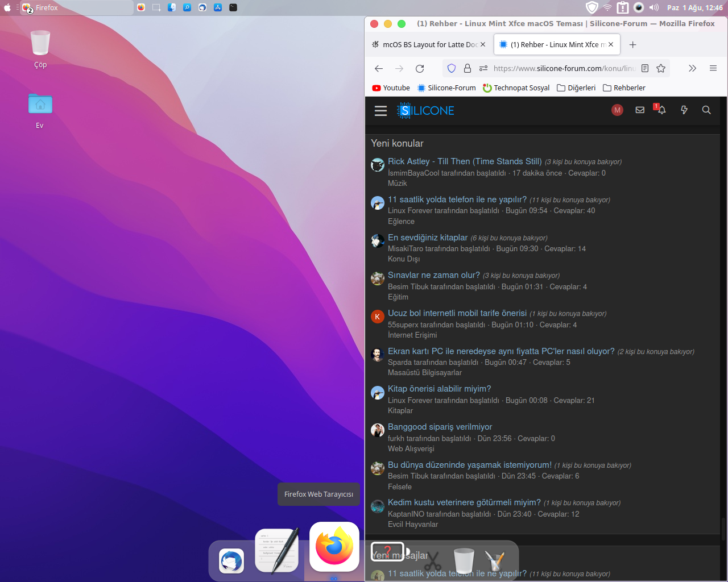
Task: Open forum messages envelope icon
Action: pyautogui.click(x=640, y=110)
